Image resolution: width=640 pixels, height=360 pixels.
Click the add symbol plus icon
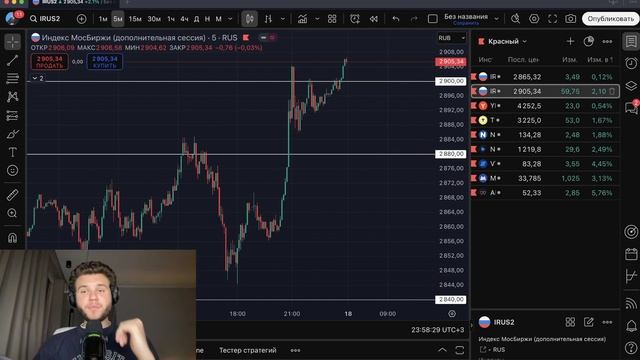[x=82, y=19]
